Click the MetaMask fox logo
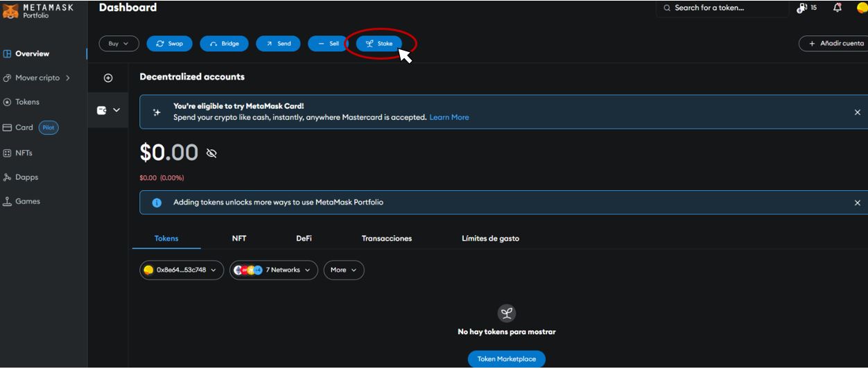868x369 pixels. tap(10, 10)
